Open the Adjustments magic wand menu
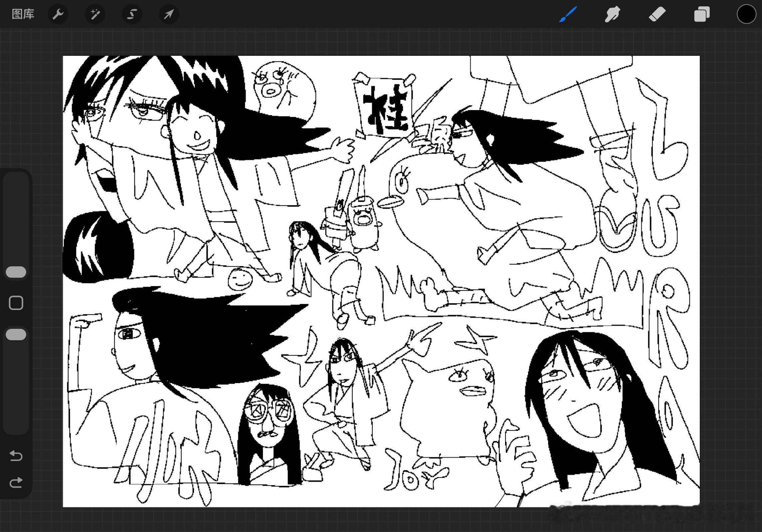762x532 pixels. 95,14
